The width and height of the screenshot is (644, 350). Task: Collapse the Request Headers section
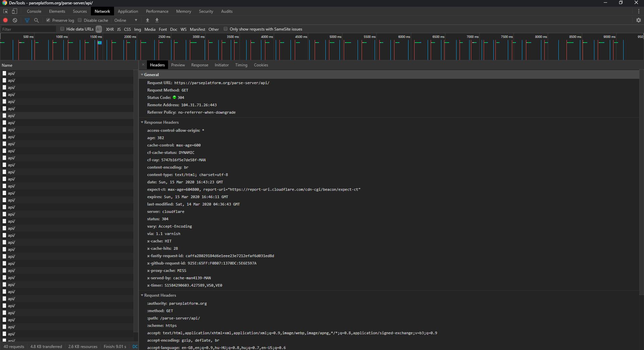point(142,295)
